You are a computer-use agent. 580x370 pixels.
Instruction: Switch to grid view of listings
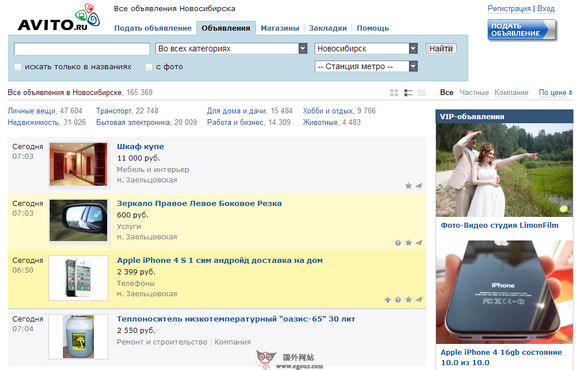click(x=394, y=92)
